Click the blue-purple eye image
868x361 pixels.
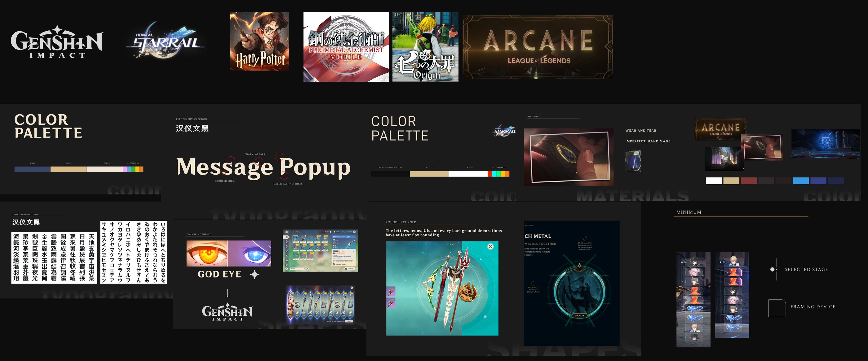[x=249, y=253]
